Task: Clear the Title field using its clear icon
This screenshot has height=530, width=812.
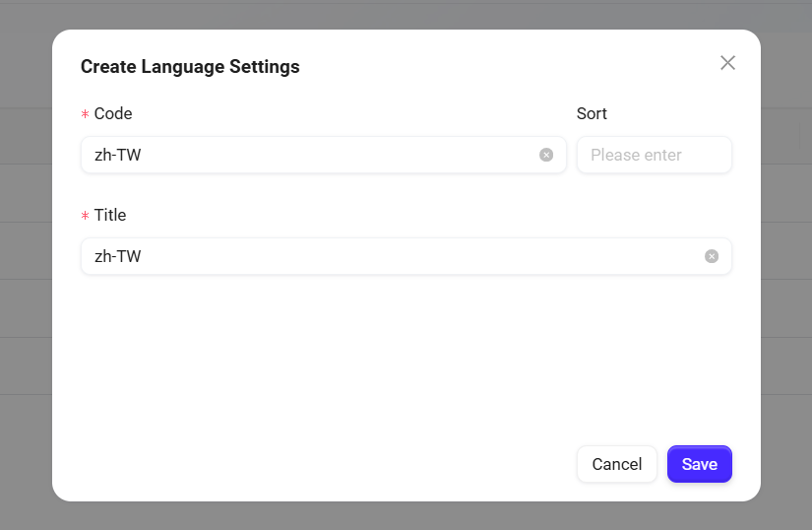Action: coord(712,256)
